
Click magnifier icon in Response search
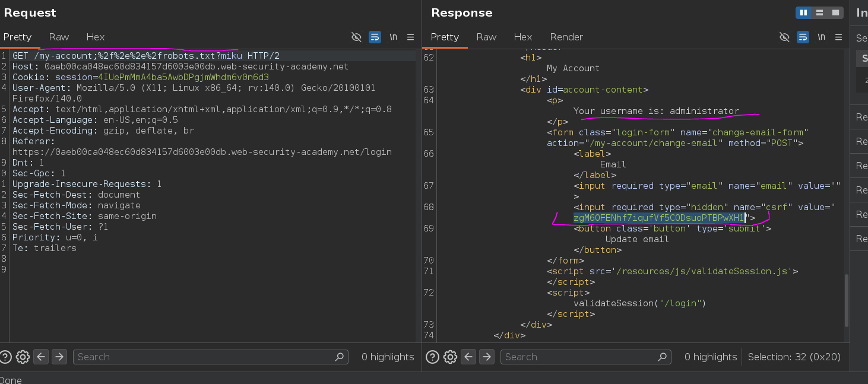[x=663, y=357]
